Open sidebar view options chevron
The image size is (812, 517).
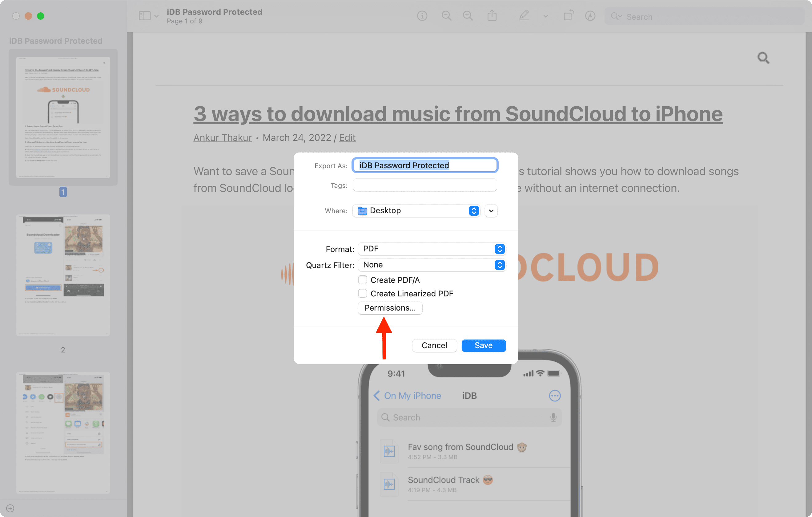[156, 16]
